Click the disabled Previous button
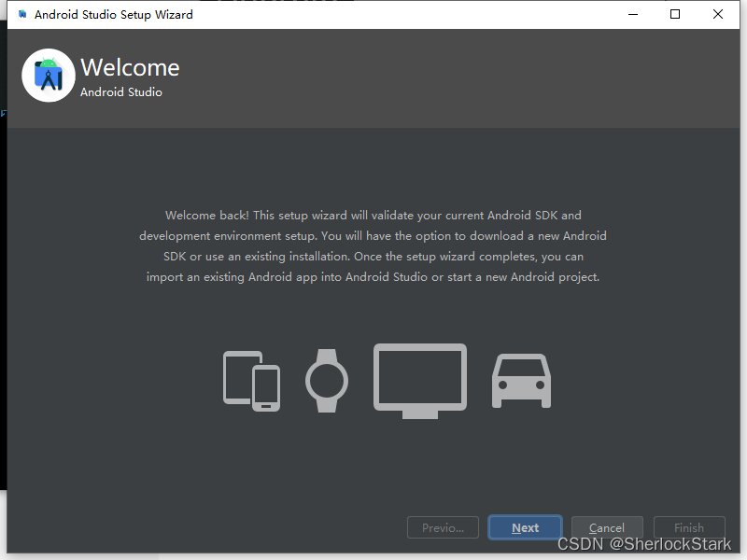This screenshot has width=747, height=560. point(443,527)
